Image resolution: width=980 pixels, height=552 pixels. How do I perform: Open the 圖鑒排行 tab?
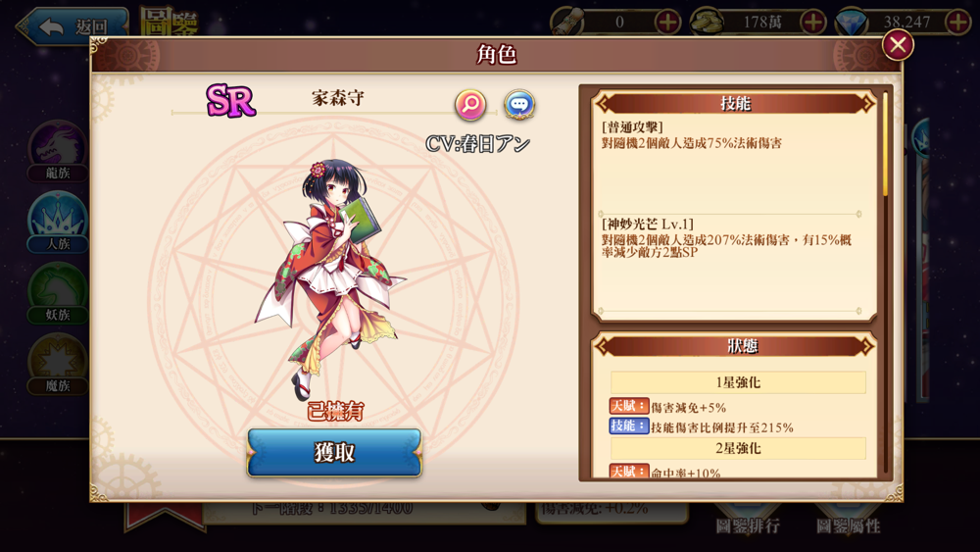(748, 526)
